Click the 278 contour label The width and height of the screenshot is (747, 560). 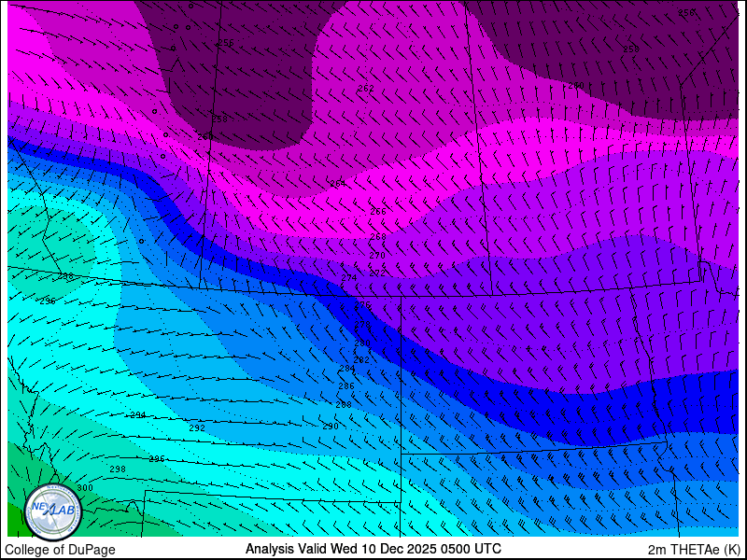point(362,324)
